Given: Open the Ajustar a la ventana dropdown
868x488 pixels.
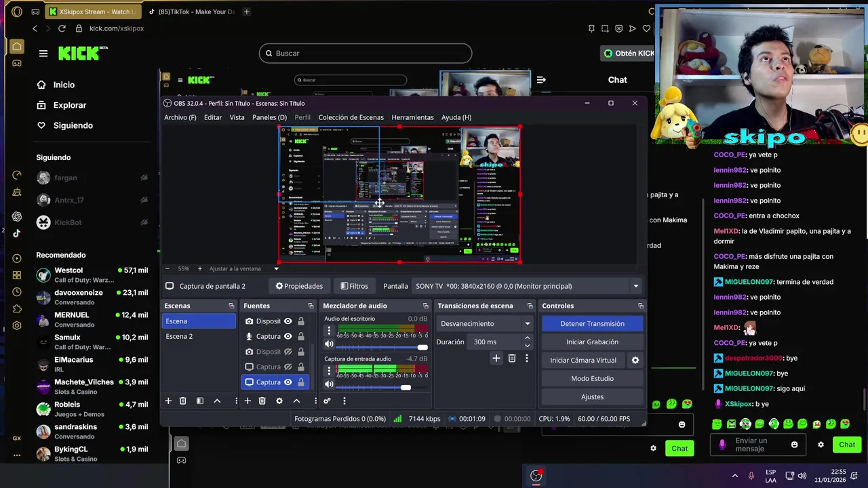Looking at the screenshot, I should (x=244, y=269).
